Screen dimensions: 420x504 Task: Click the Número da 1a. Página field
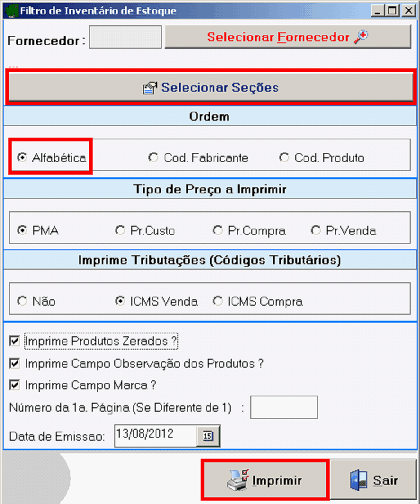coord(284,408)
